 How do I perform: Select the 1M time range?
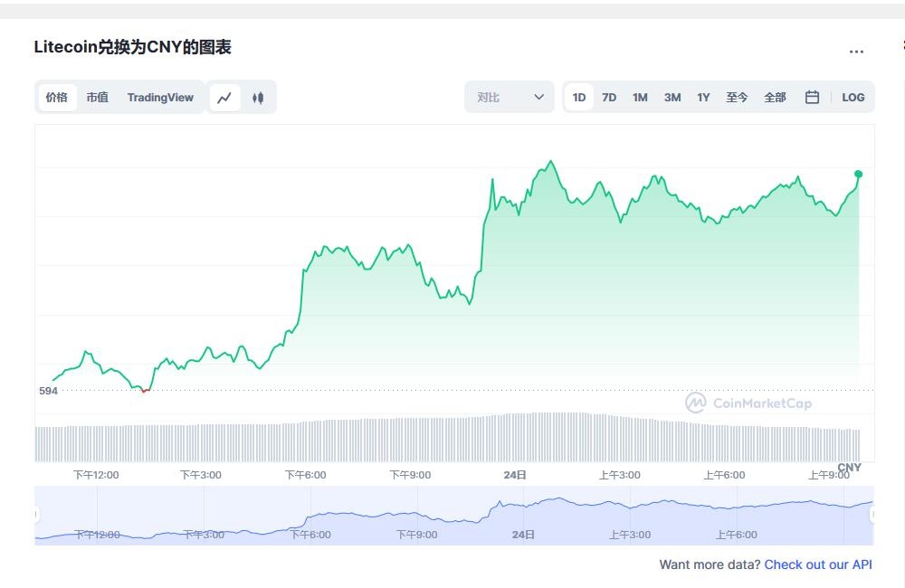tap(640, 98)
